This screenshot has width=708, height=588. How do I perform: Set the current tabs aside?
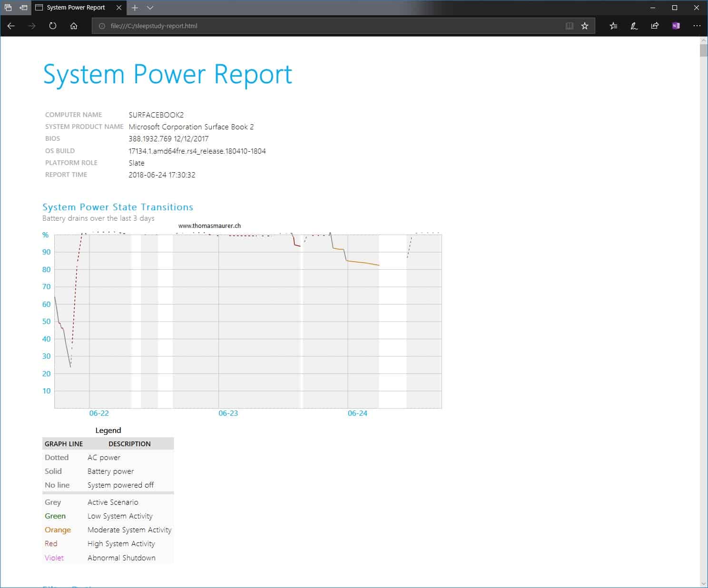23,8
